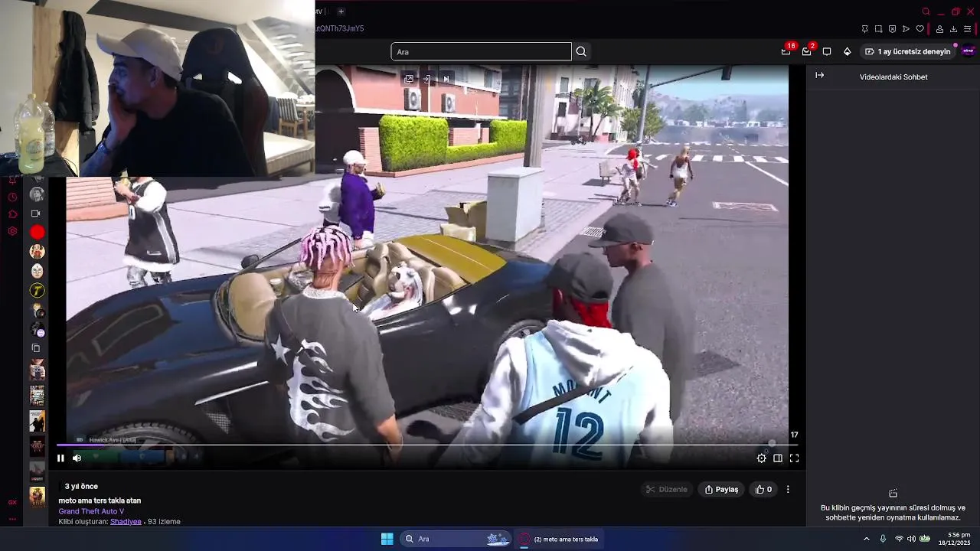The width and height of the screenshot is (980, 551).
Task: Open the browser profile account icon
Action: (939, 29)
